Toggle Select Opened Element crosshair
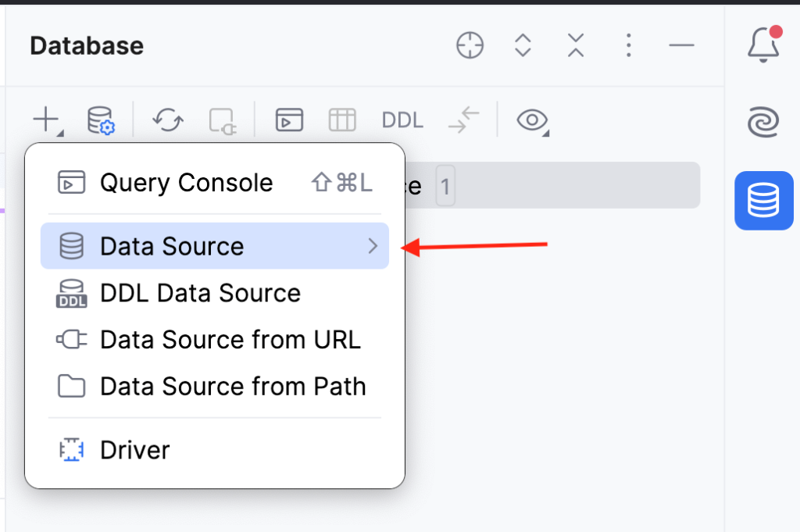Viewport: 800px width, 532px height. point(469,45)
